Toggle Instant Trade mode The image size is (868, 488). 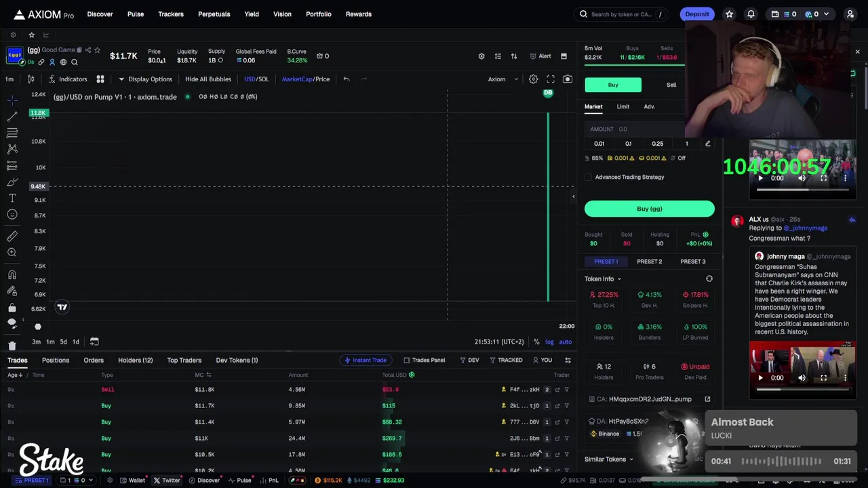coord(365,361)
